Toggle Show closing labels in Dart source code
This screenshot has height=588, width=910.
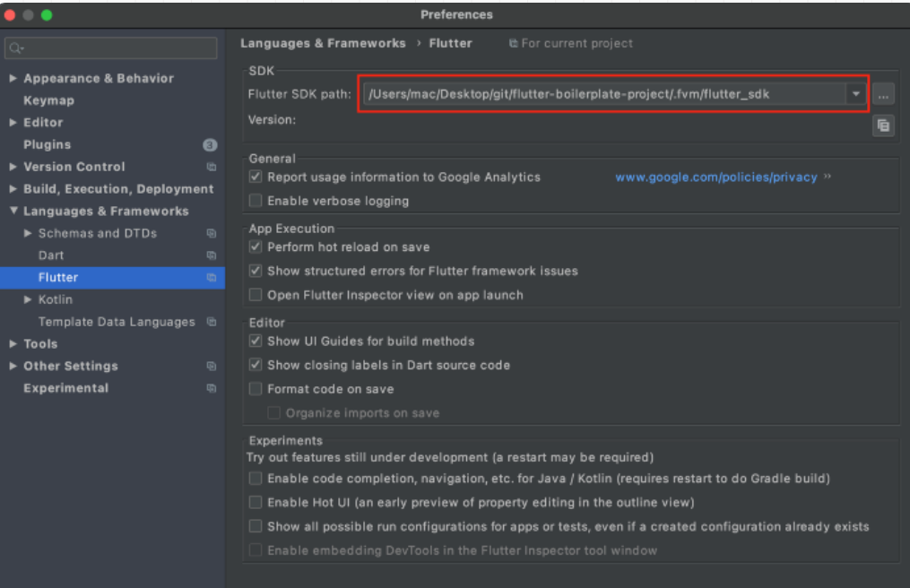255,365
